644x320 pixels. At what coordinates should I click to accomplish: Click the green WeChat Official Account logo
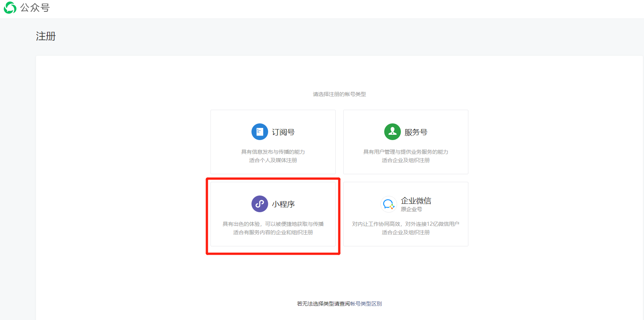pos(10,8)
